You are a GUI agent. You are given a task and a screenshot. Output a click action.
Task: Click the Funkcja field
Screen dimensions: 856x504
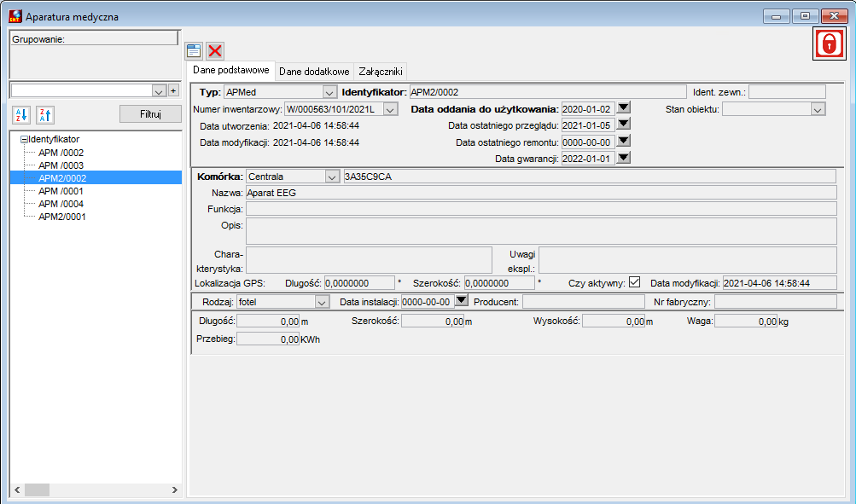click(541, 209)
